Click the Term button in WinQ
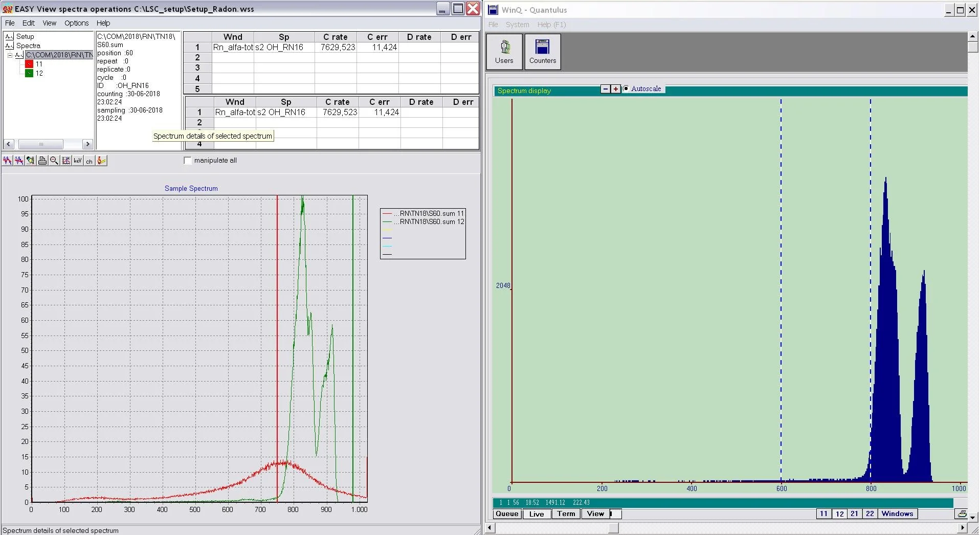The height and width of the screenshot is (535, 980). pyautogui.click(x=566, y=514)
